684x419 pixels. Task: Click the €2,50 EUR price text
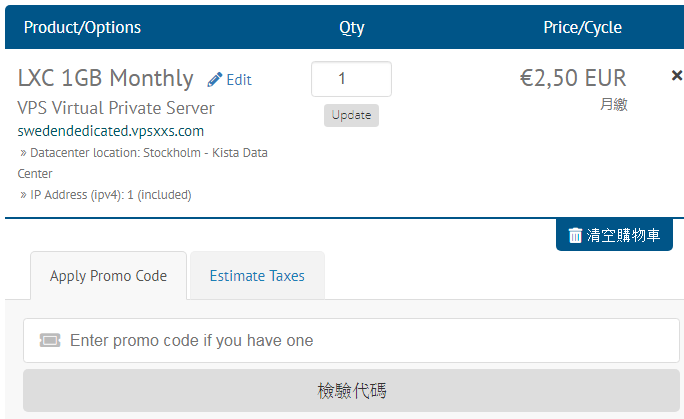pos(573,78)
